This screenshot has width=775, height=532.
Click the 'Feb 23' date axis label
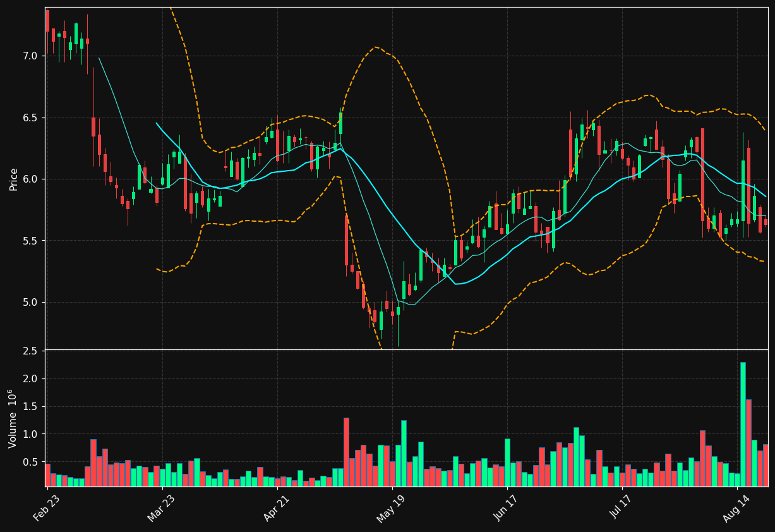(48, 509)
